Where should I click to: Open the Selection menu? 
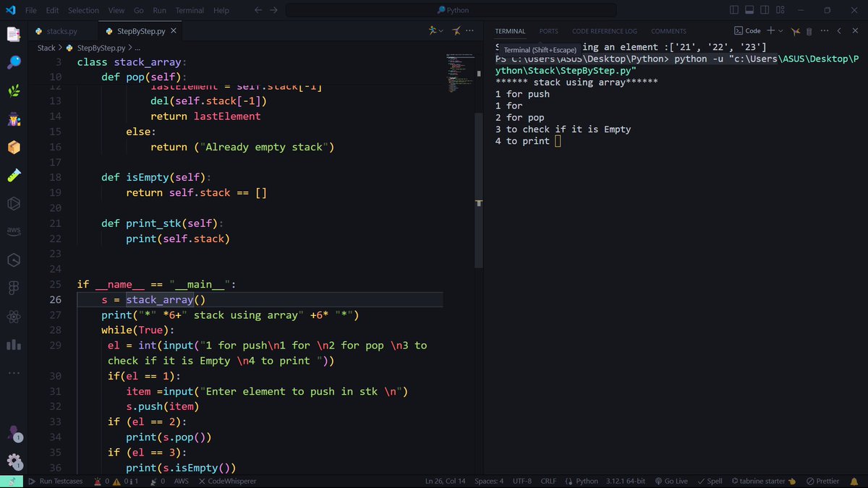(83, 10)
